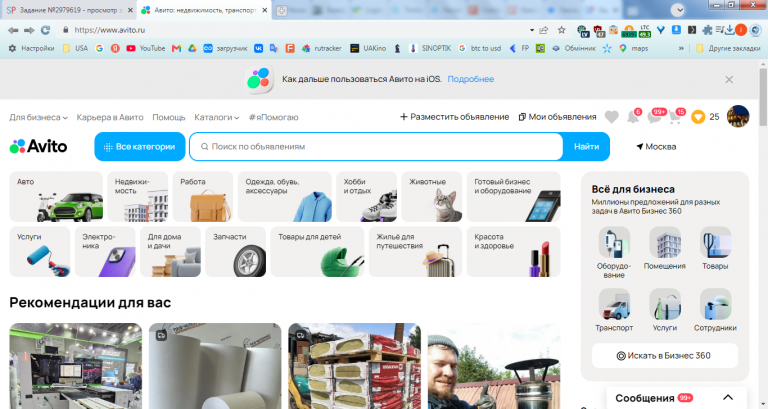Open YouTube bookmark

(x=145, y=48)
